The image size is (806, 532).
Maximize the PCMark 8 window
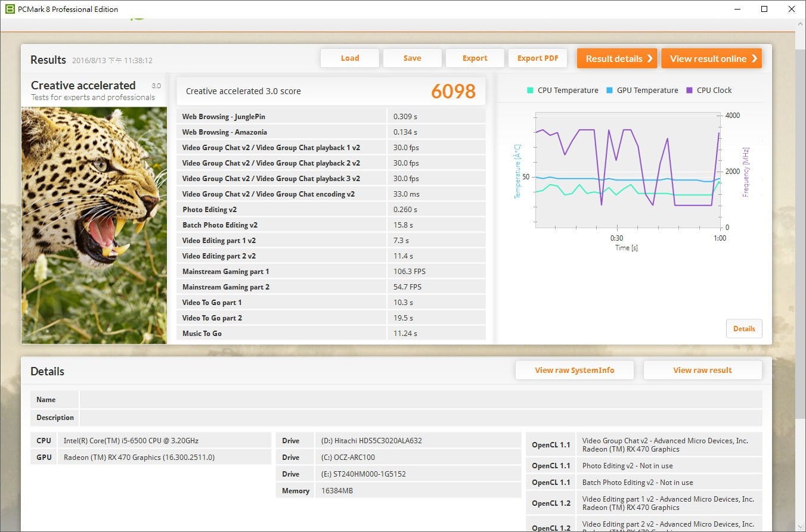764,9
